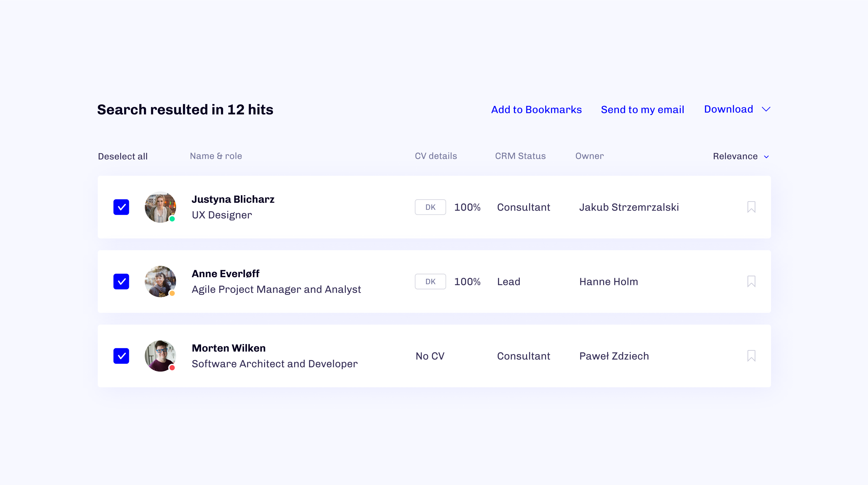Click Justyna Blicharz's profile photo

pyautogui.click(x=160, y=207)
